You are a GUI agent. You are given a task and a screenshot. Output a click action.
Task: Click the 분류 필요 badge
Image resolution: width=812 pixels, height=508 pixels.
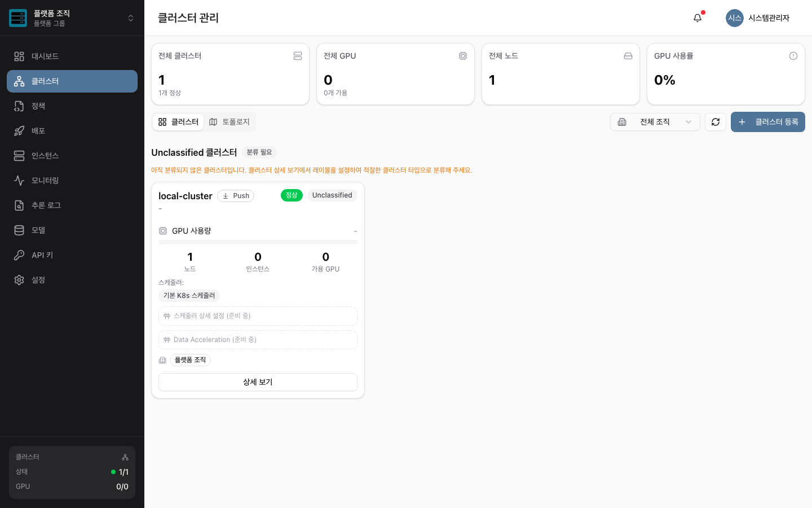tap(259, 152)
